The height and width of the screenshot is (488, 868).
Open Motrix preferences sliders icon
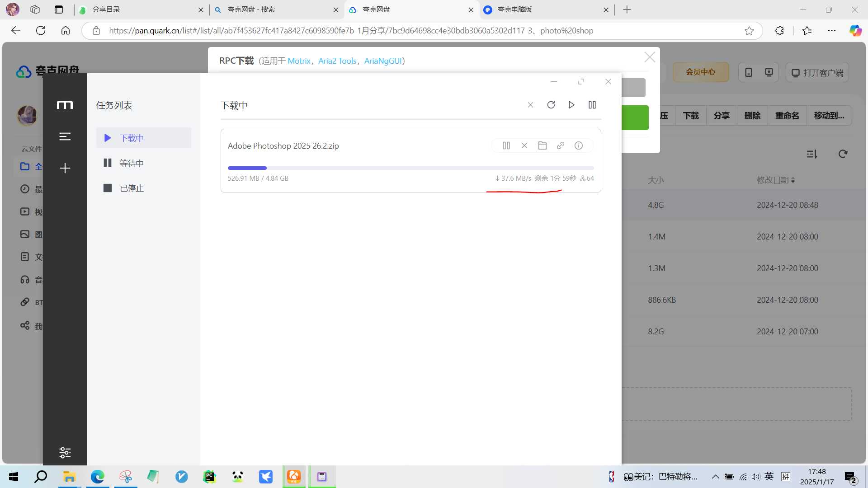(x=65, y=452)
